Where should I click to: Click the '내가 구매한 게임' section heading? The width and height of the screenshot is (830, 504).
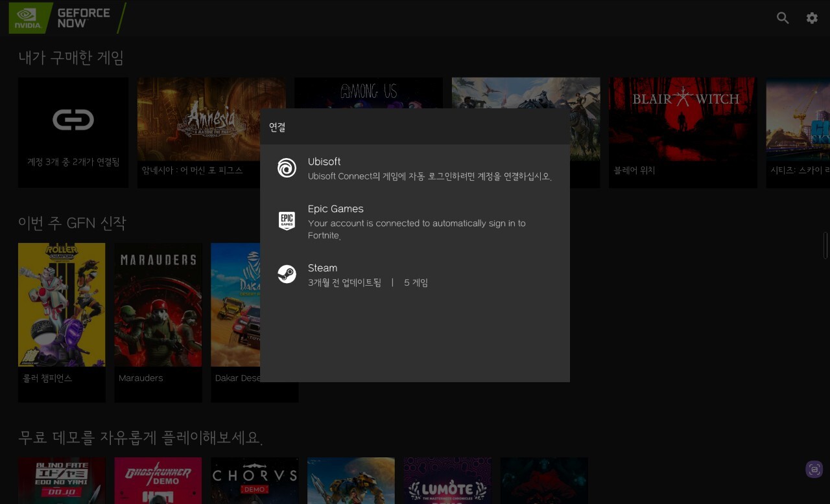pos(71,58)
